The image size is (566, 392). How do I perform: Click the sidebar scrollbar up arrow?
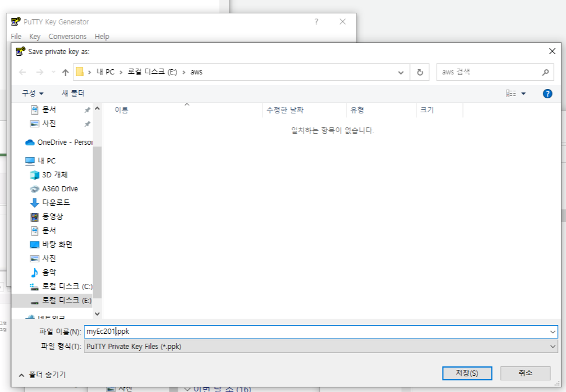[97, 108]
